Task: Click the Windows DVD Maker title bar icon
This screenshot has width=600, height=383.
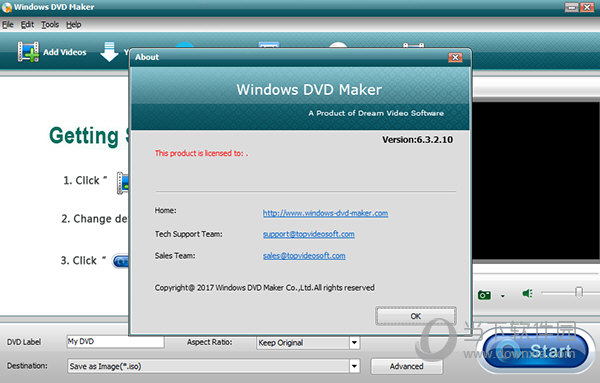Action: (7, 7)
